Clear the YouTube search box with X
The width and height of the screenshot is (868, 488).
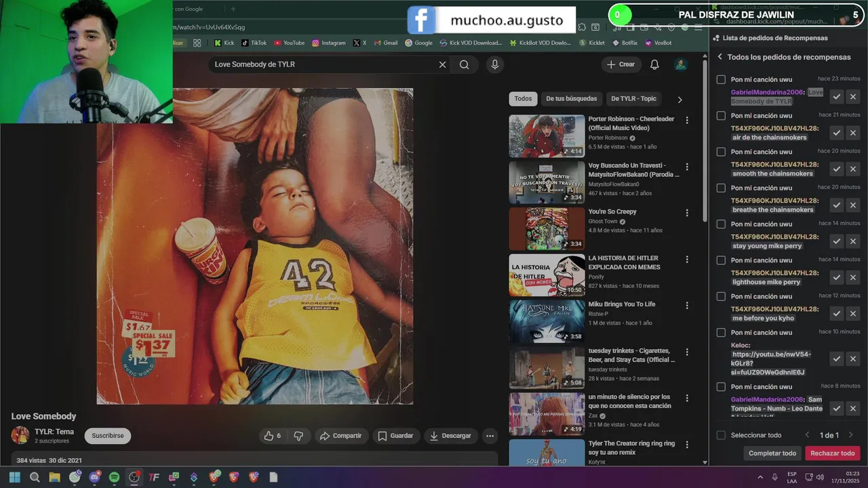point(442,64)
